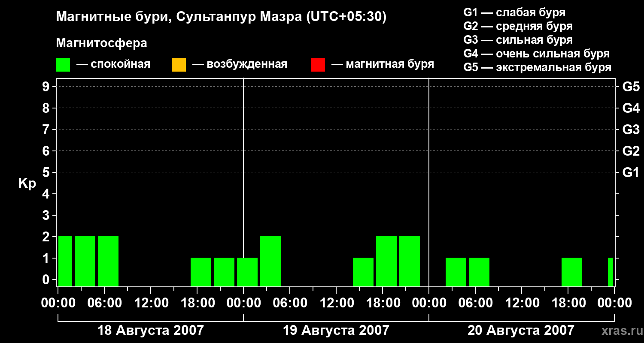This screenshot has width=644, height=343.
Task: Click the Магнитосфера heading
Action: (101, 43)
